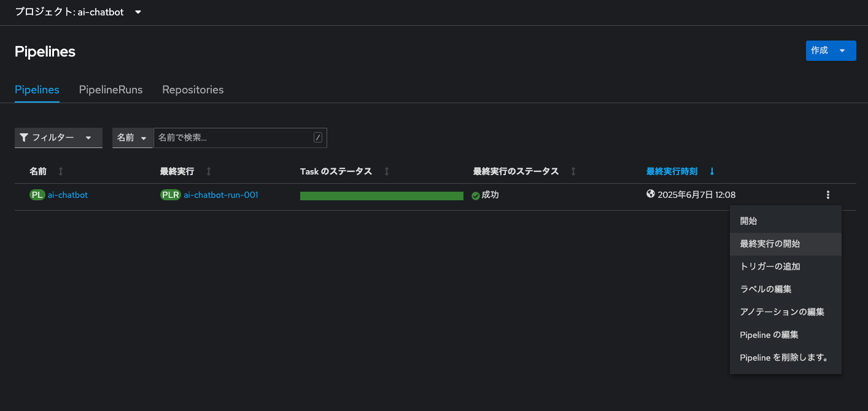This screenshot has height=411, width=868.
Task: Click the Pipelines page heading
Action: coord(45,52)
